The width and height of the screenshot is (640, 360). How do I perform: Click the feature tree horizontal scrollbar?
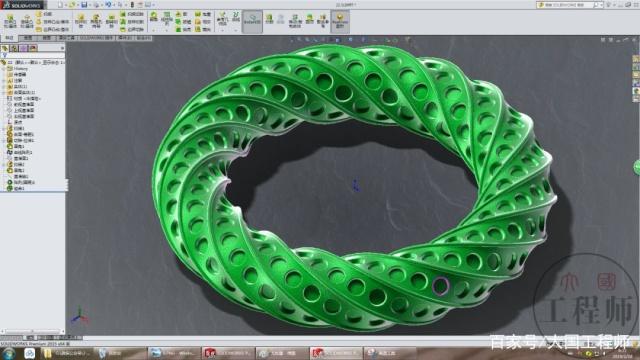(33, 331)
